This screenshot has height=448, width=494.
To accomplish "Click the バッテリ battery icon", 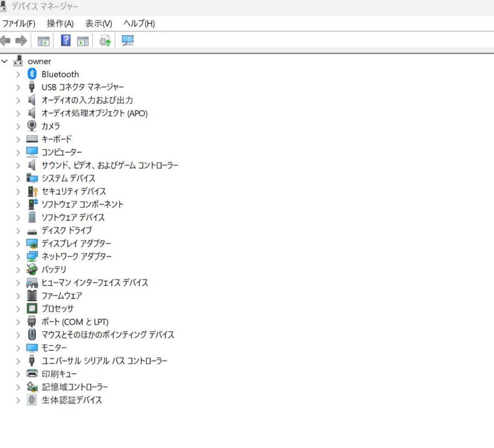I will (x=31, y=270).
